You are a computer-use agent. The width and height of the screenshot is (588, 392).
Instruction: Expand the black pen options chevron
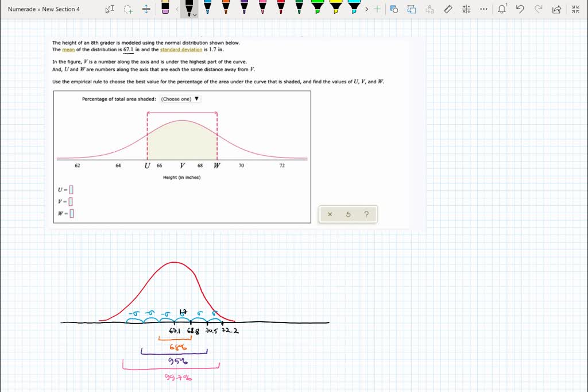tap(194, 14)
